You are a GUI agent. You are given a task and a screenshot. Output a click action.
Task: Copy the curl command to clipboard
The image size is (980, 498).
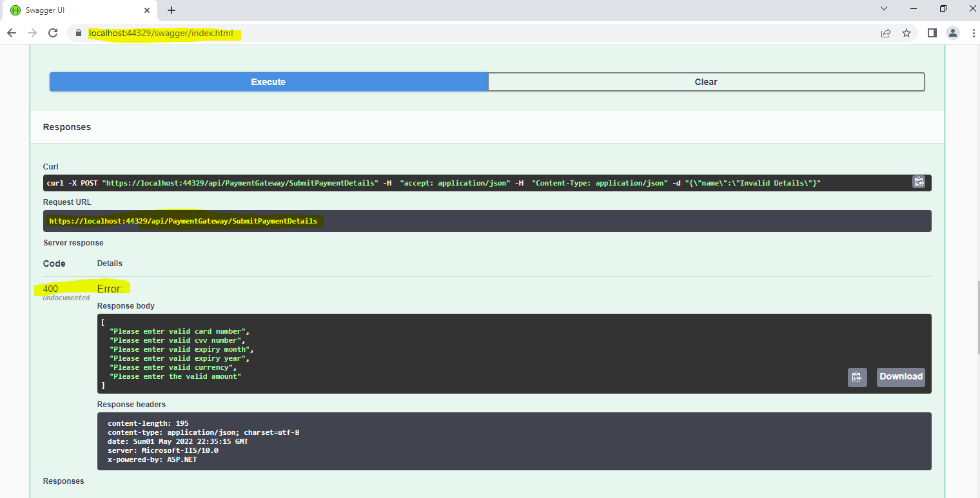pyautogui.click(x=918, y=182)
